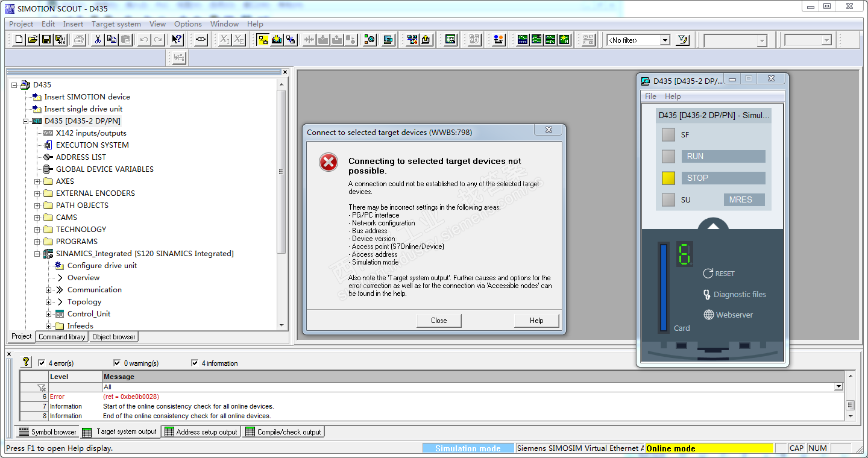Create a new project with the blank page icon
This screenshot has width=868, height=458.
(19, 40)
